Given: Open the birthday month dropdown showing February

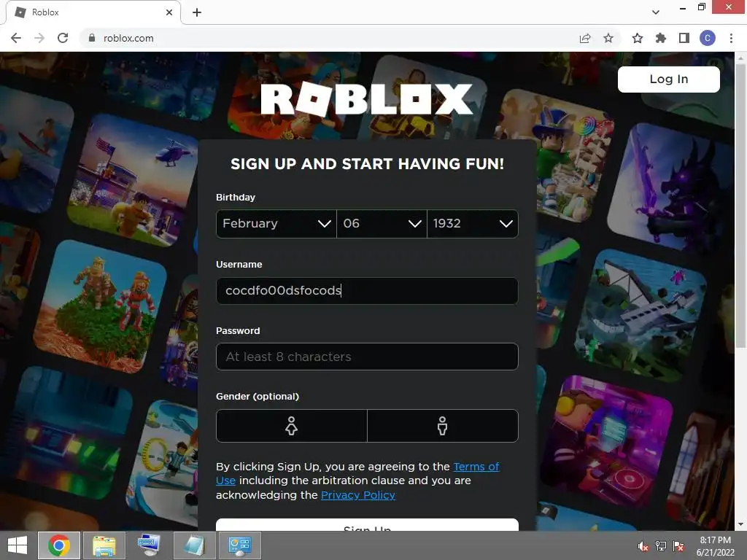Looking at the screenshot, I should [276, 223].
